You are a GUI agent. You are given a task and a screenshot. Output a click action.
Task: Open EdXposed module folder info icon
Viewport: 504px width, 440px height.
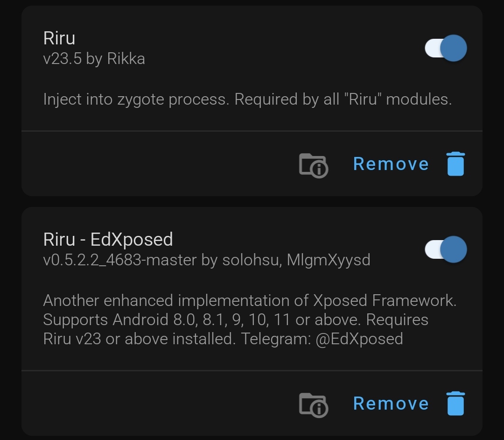pos(314,405)
